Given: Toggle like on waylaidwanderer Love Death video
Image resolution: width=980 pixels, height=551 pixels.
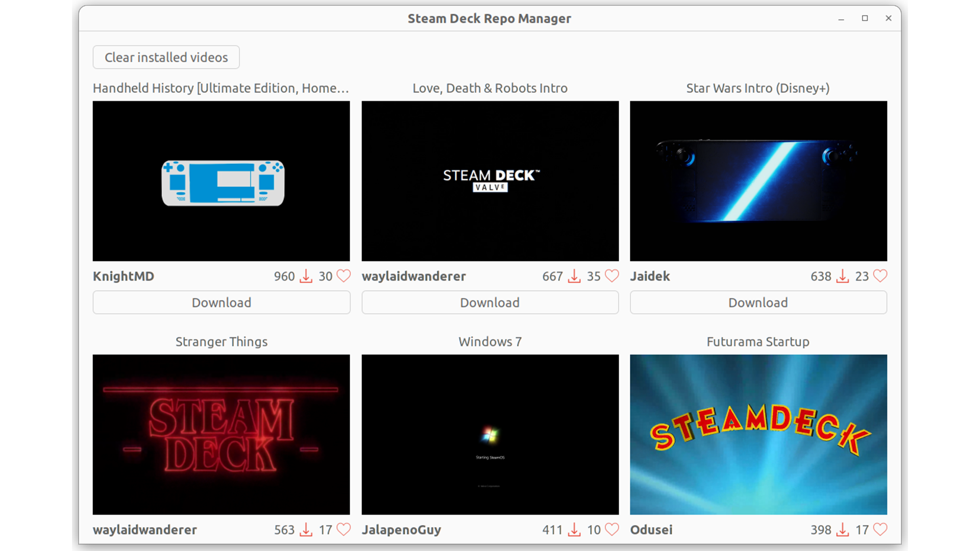Looking at the screenshot, I should [611, 276].
